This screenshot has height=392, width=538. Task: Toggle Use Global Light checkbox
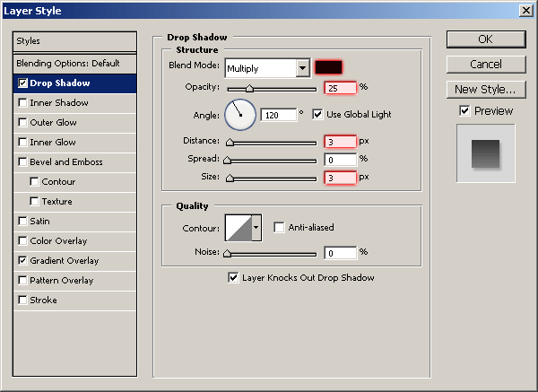pyautogui.click(x=317, y=115)
